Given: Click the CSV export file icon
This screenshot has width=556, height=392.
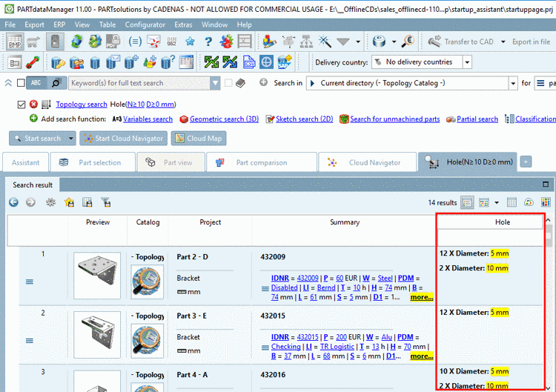Looking at the screenshot, I should pyautogui.click(x=249, y=62).
